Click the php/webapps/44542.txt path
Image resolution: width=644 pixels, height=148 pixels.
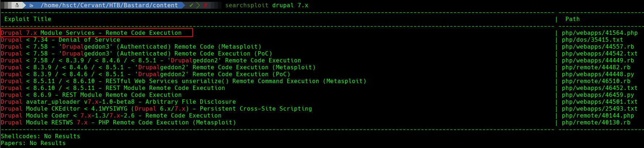(599, 53)
